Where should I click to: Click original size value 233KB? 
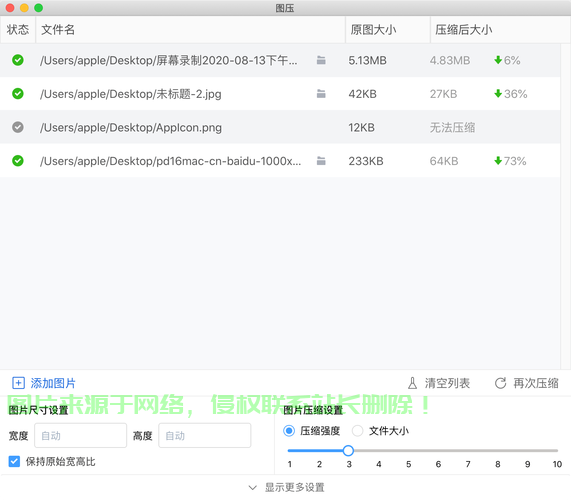pyautogui.click(x=366, y=161)
